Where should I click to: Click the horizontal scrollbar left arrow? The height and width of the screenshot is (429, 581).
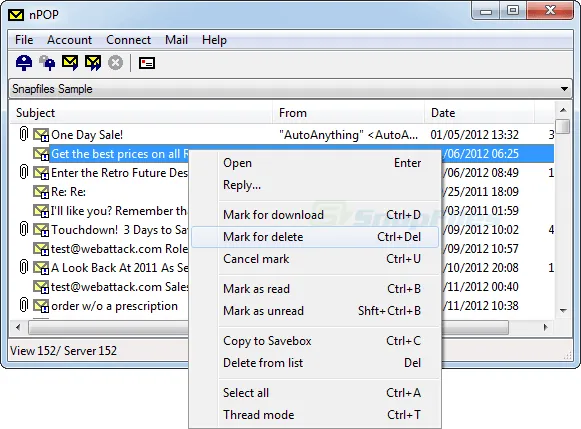tap(18, 327)
